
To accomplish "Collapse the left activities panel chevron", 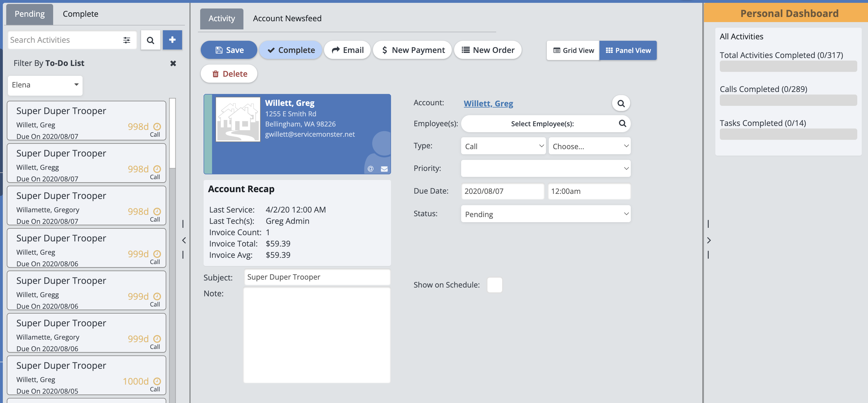I will tap(184, 240).
